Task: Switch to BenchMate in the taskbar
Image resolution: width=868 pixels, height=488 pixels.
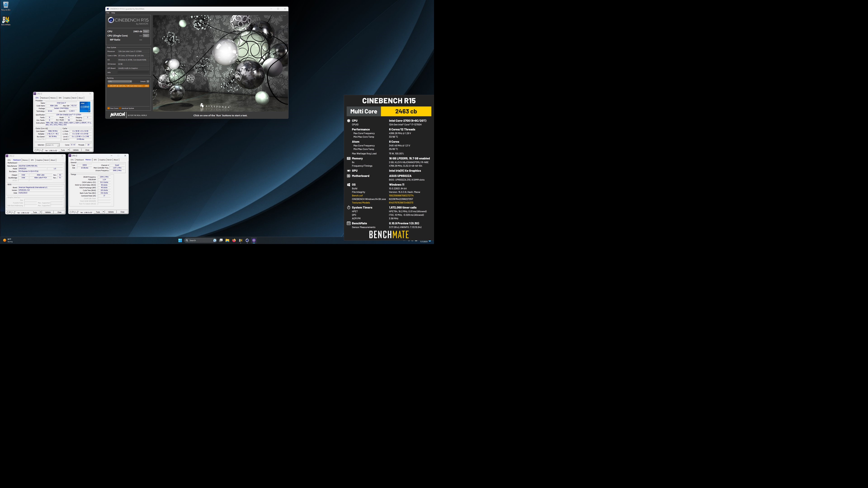Action: click(241, 241)
